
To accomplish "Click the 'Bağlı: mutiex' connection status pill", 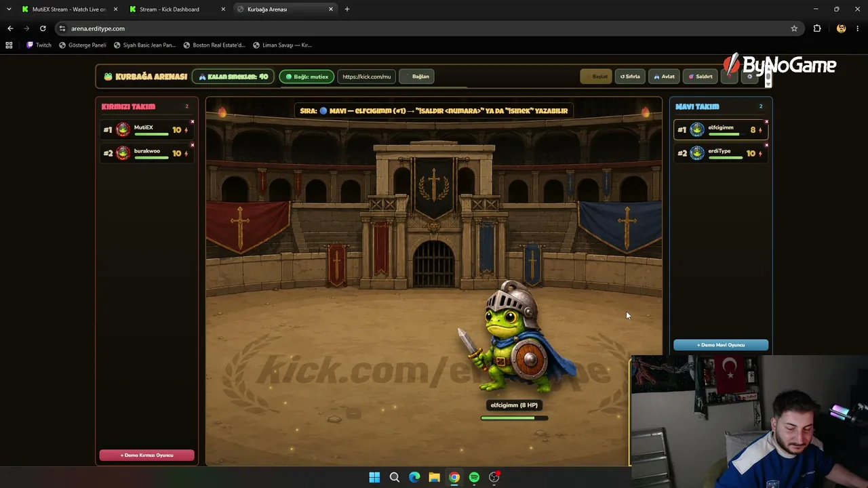I will click(x=307, y=77).
